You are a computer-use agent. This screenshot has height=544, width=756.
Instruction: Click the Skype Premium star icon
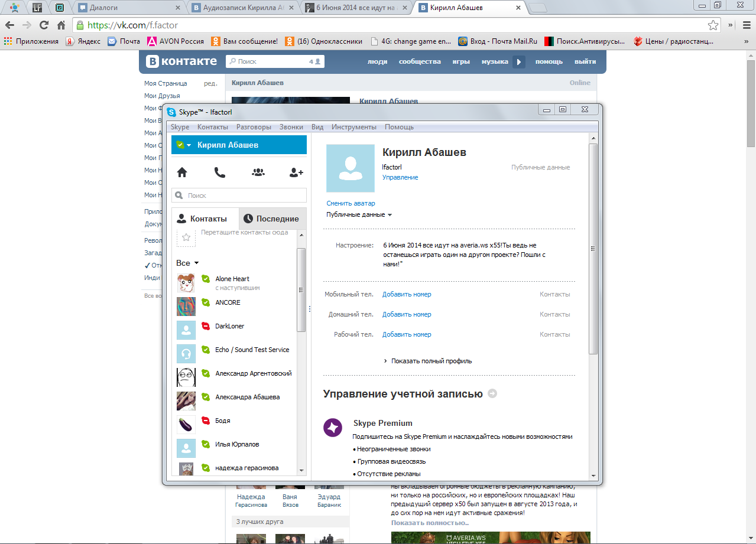[333, 428]
